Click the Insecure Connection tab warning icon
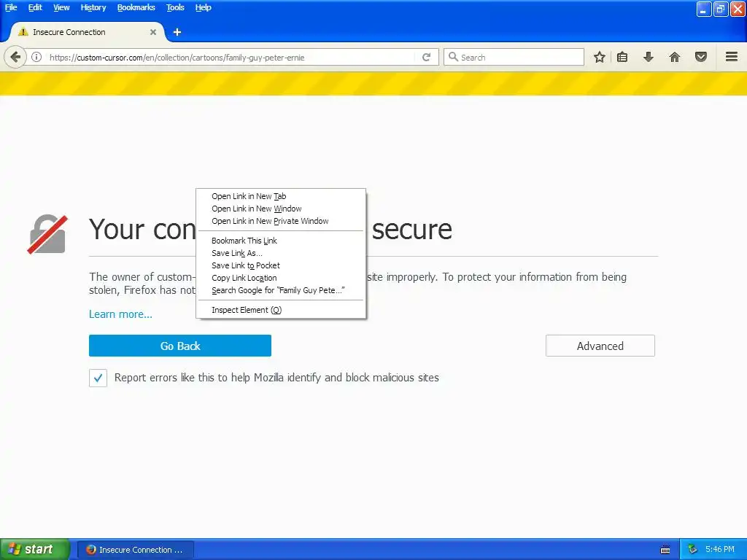Image resolution: width=747 pixels, height=560 pixels. 23,32
